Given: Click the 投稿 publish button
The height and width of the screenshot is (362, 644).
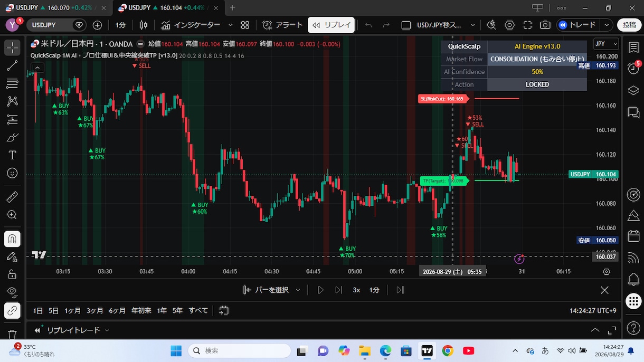Looking at the screenshot, I should pos(629,25).
